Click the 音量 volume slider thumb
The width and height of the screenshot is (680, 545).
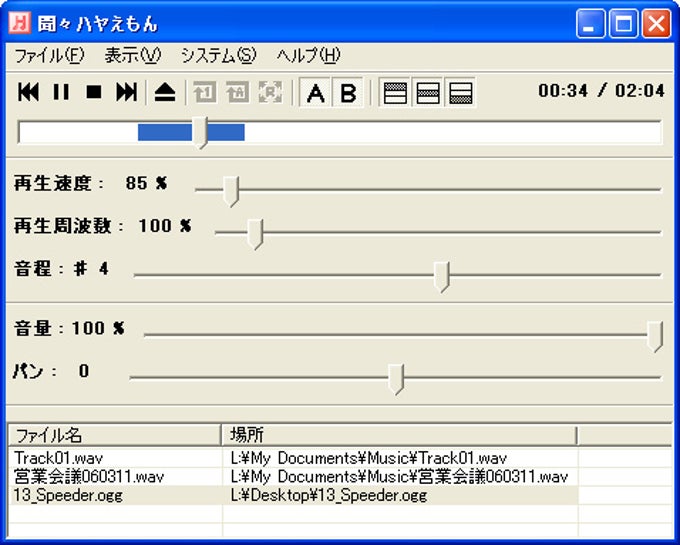[x=655, y=336]
